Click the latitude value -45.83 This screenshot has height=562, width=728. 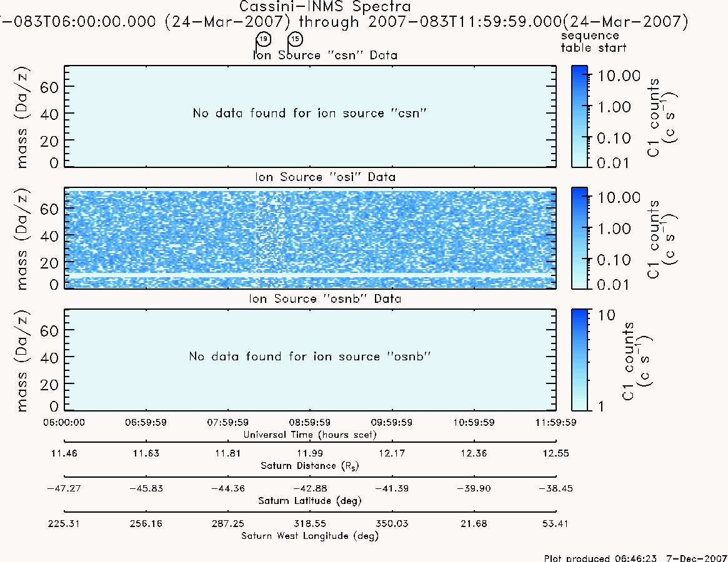coord(146,489)
